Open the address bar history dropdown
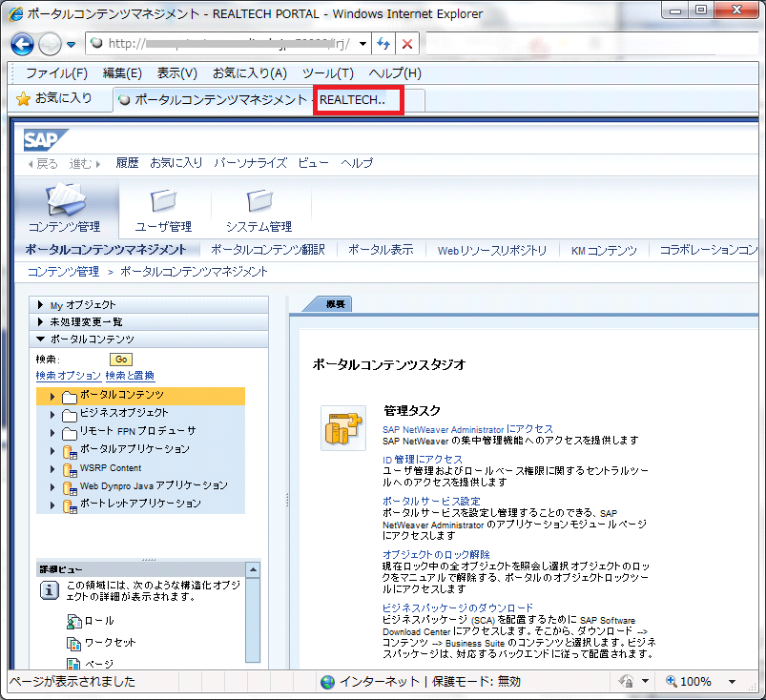The image size is (766, 700). click(362, 44)
